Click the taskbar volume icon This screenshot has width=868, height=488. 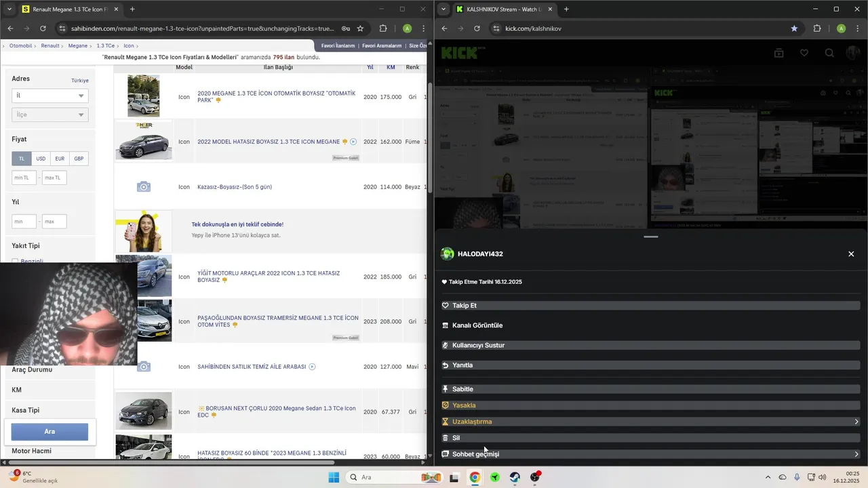[x=823, y=477]
